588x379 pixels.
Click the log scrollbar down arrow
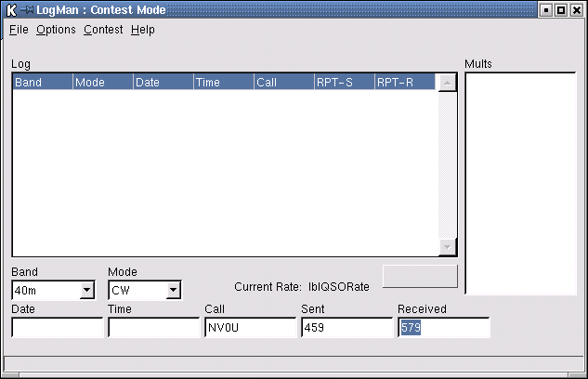point(448,246)
